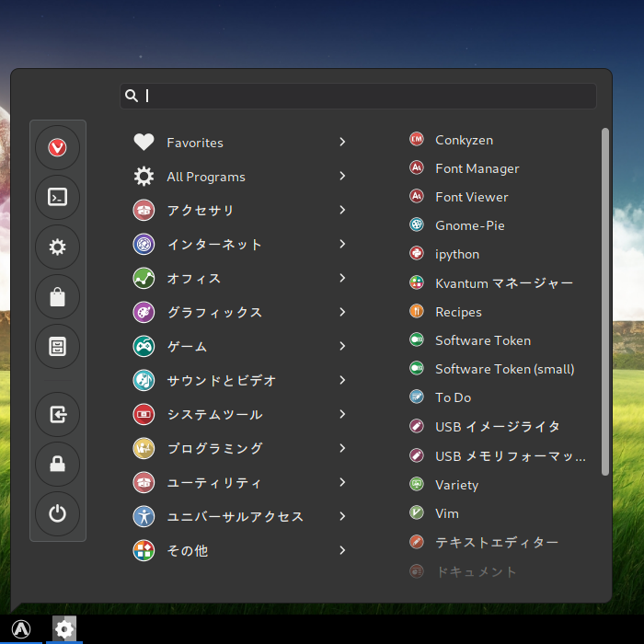Screen dimensions: 644x644
Task: Select the Favorites category label
Action: pos(195,143)
